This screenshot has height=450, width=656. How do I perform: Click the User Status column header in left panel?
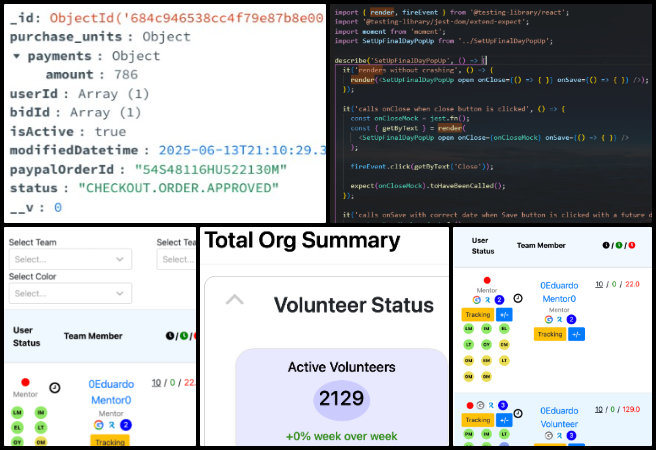pyautogui.click(x=26, y=336)
